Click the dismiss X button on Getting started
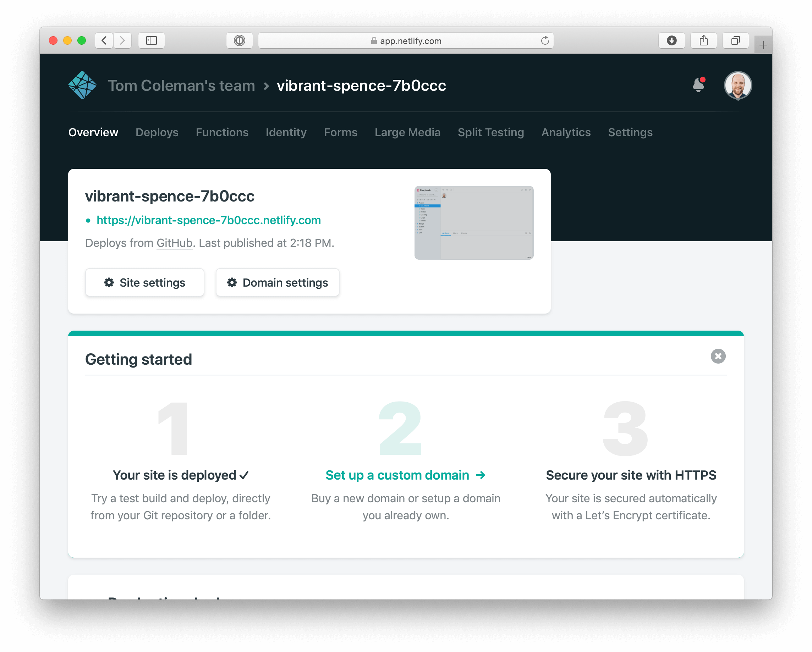Screen dimensions: 812x652 click(718, 356)
